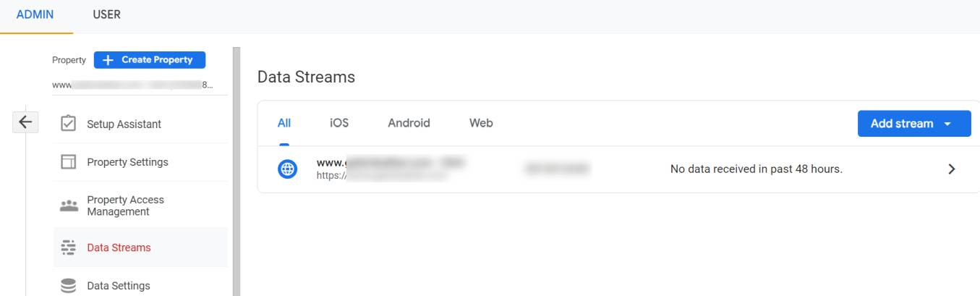980x296 pixels.
Task: Filter streams by the Android tab
Action: (409, 123)
